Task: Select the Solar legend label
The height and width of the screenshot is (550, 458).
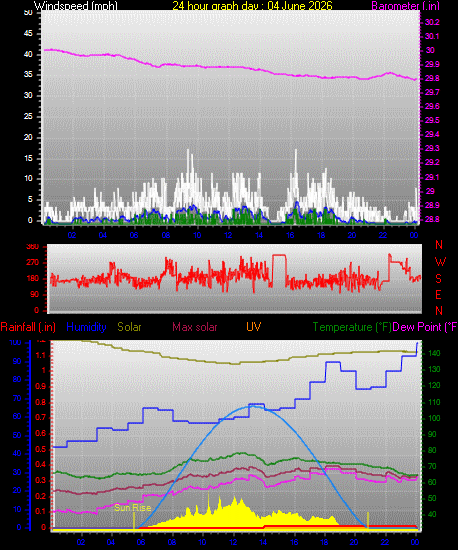Action: tap(129, 327)
